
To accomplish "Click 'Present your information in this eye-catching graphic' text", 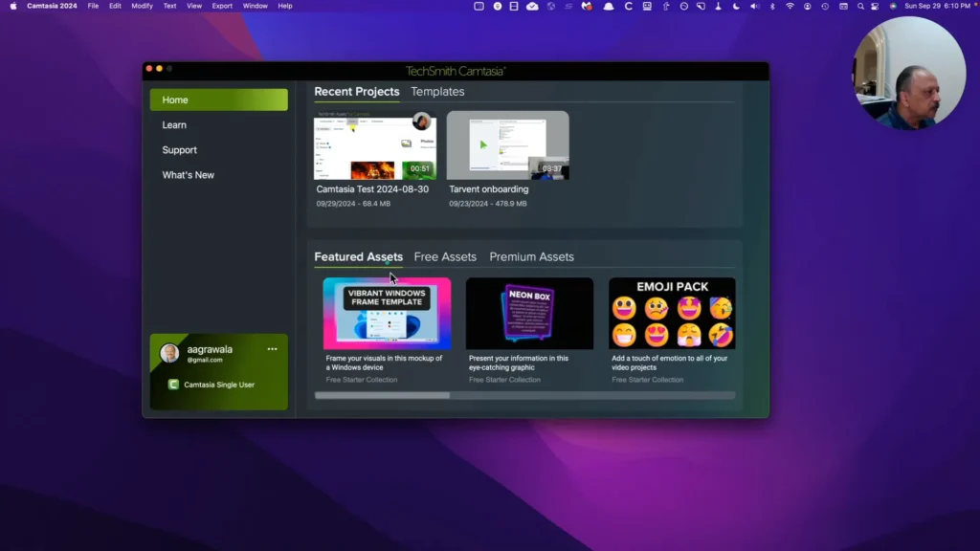I will (518, 363).
